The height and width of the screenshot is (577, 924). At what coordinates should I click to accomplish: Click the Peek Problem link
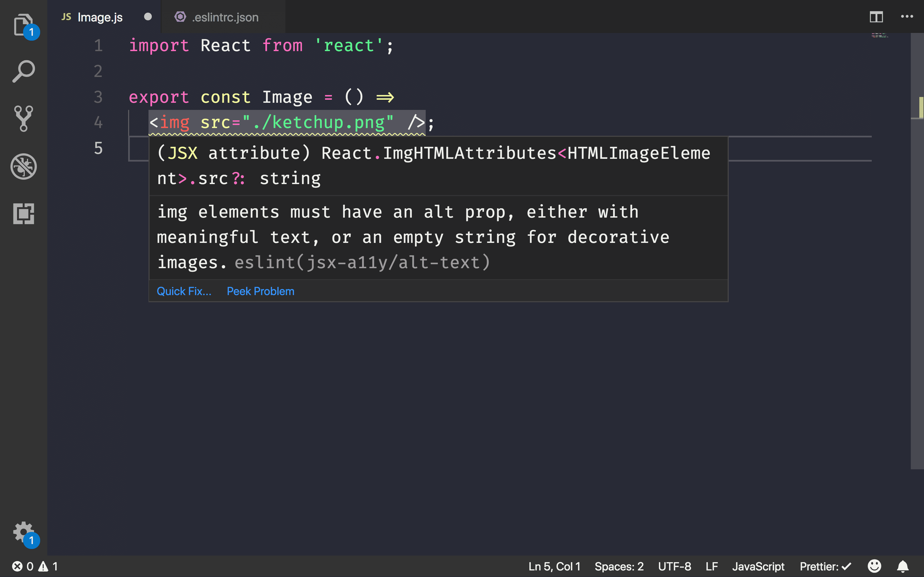(x=261, y=290)
